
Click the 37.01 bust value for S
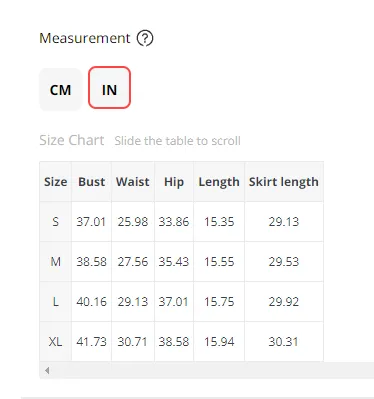point(91,222)
